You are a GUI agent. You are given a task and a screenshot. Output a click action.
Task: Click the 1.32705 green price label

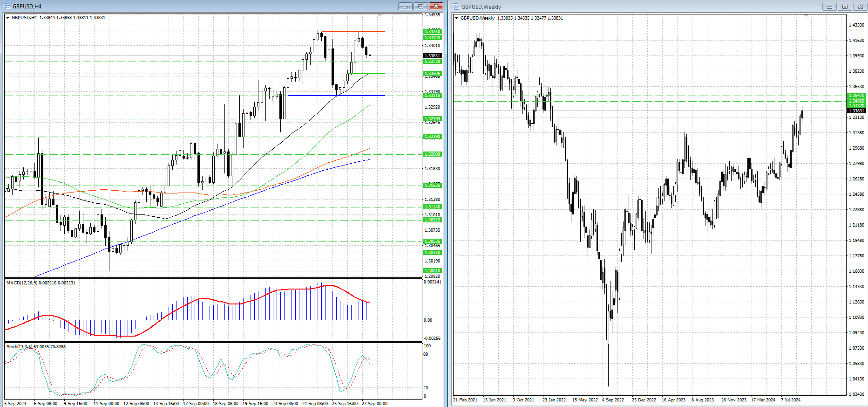[432, 119]
